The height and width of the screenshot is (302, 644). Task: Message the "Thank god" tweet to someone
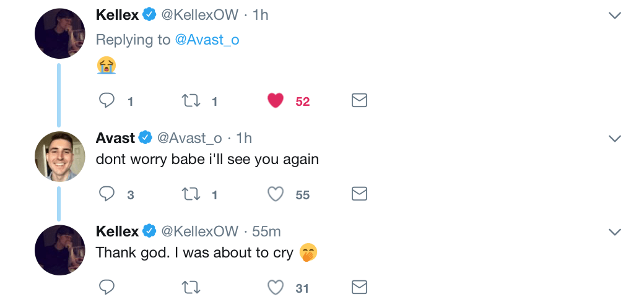pos(359,287)
